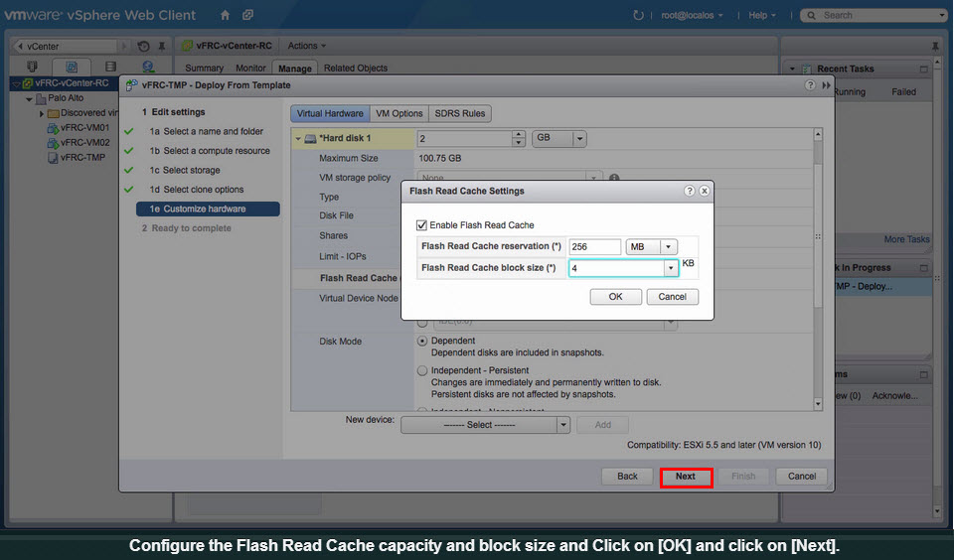954x560 pixels.
Task: Open help in Deploy From Template wizard
Action: click(x=810, y=85)
